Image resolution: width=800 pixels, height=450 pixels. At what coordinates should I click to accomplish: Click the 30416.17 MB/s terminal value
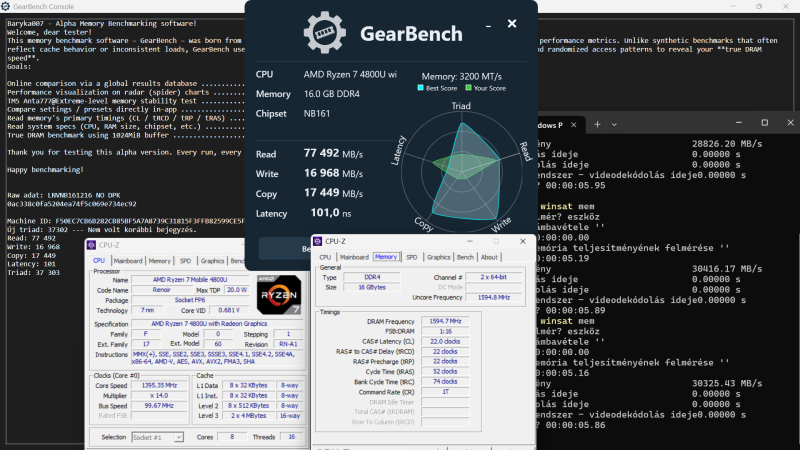tap(727, 269)
